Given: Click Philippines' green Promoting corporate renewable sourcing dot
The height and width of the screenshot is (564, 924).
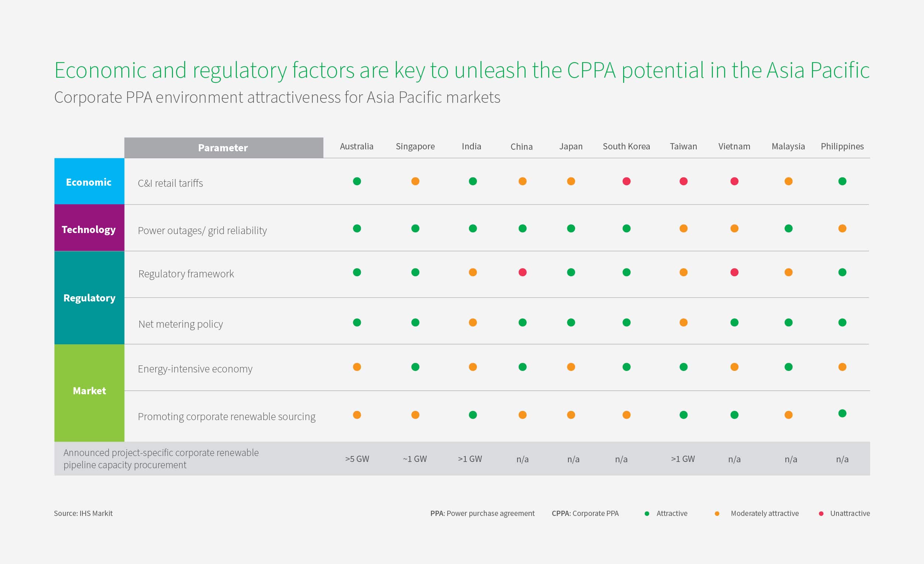Looking at the screenshot, I should coord(843,413).
